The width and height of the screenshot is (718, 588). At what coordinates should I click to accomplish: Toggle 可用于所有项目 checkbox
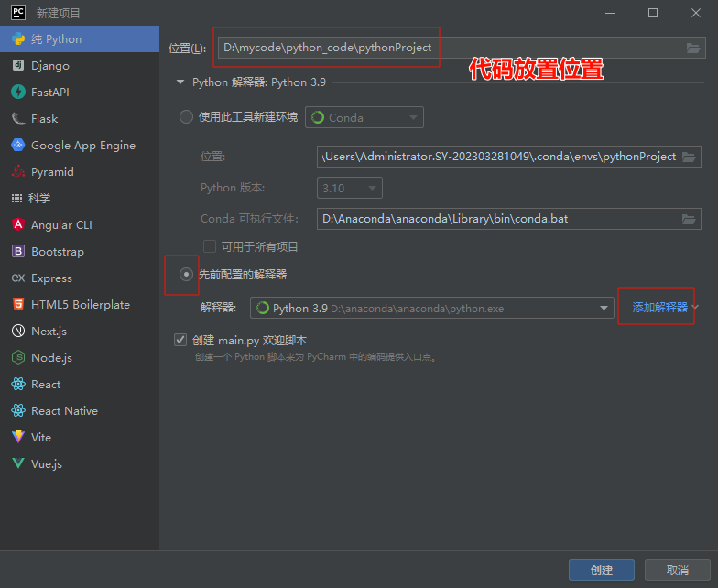(210, 246)
